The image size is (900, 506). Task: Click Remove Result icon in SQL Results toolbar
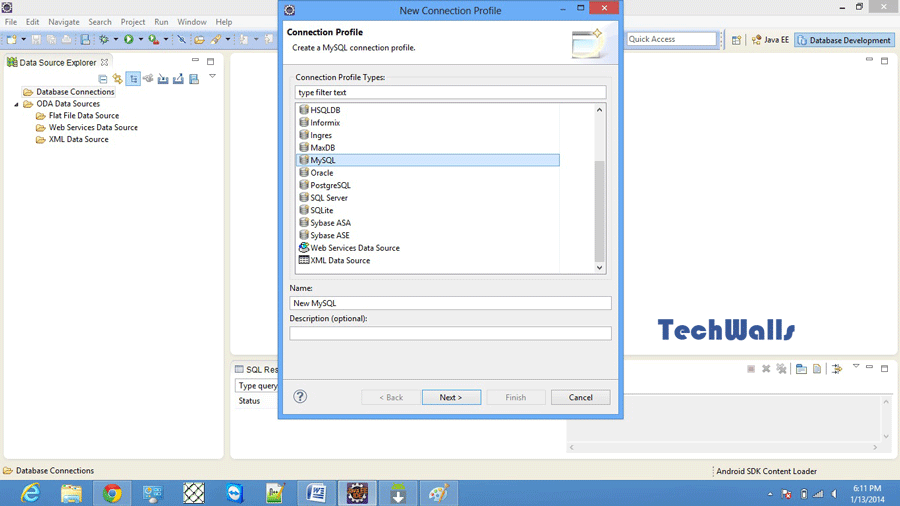click(766, 369)
